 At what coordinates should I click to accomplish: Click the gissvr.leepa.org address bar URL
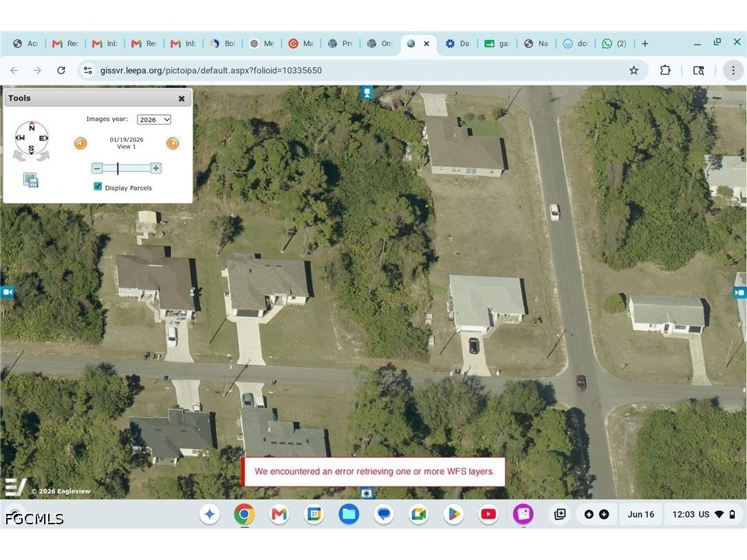pyautogui.click(x=211, y=71)
